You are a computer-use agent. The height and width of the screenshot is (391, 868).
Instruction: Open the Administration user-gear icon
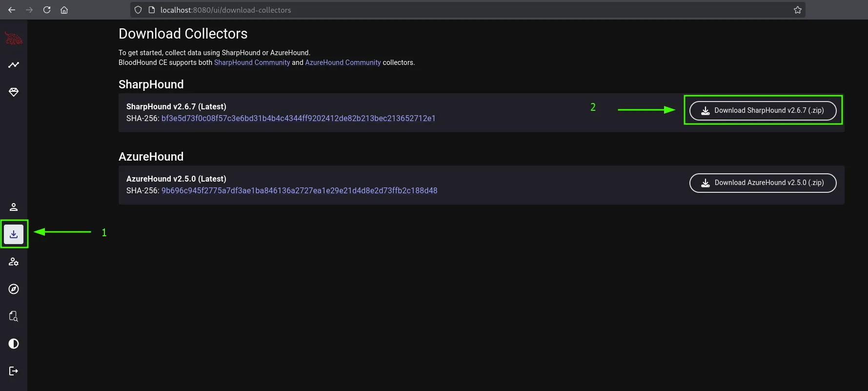pos(14,262)
